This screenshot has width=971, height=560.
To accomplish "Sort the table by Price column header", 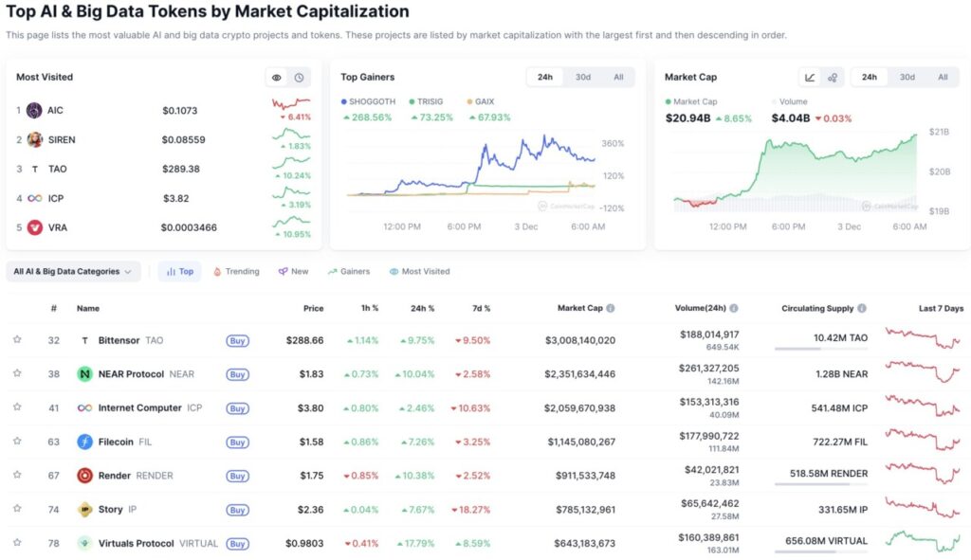I will pos(313,308).
